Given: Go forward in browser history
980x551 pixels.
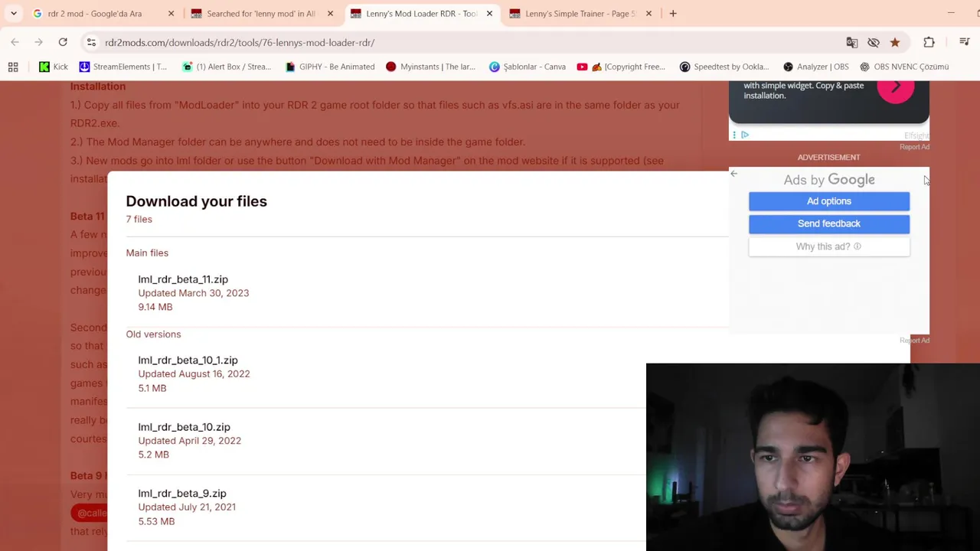Looking at the screenshot, I should (38, 42).
